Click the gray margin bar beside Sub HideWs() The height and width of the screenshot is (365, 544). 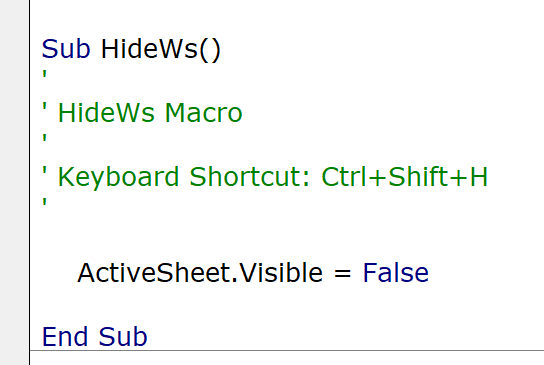(15, 49)
